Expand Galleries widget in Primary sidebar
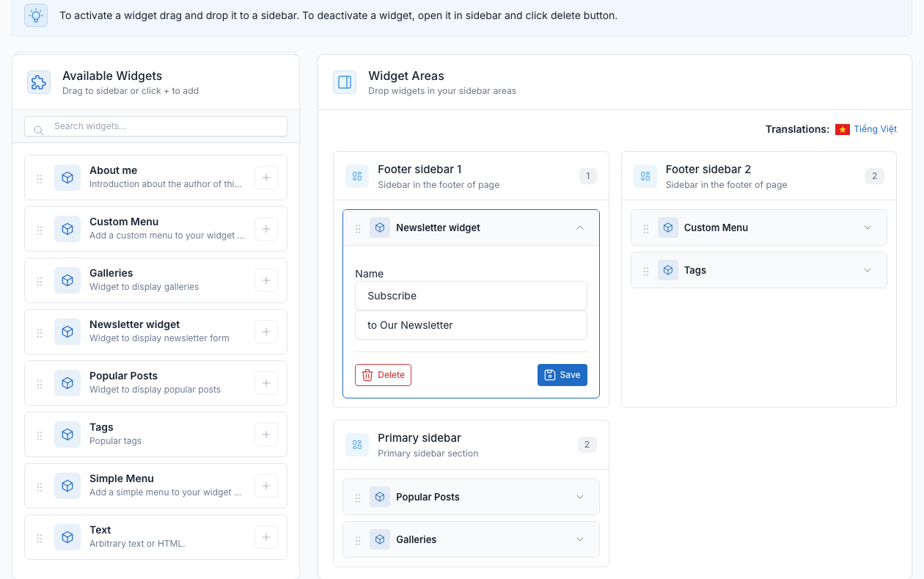This screenshot has width=924, height=579. (580, 539)
